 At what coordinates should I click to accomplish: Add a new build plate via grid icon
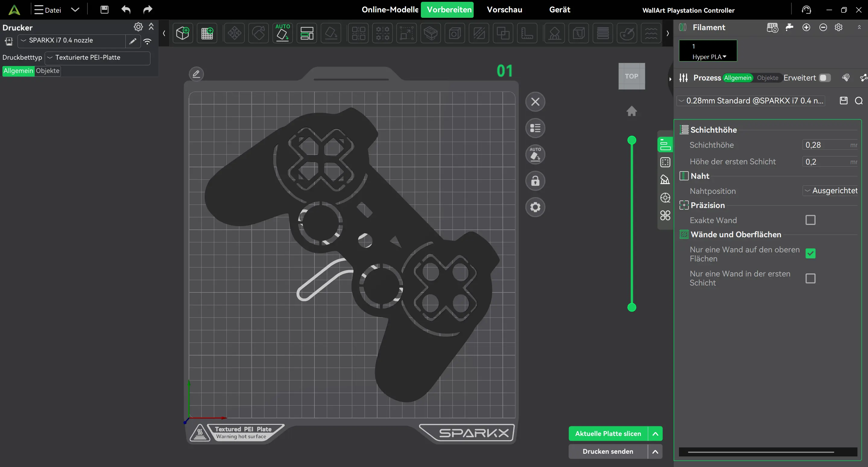[x=207, y=33]
